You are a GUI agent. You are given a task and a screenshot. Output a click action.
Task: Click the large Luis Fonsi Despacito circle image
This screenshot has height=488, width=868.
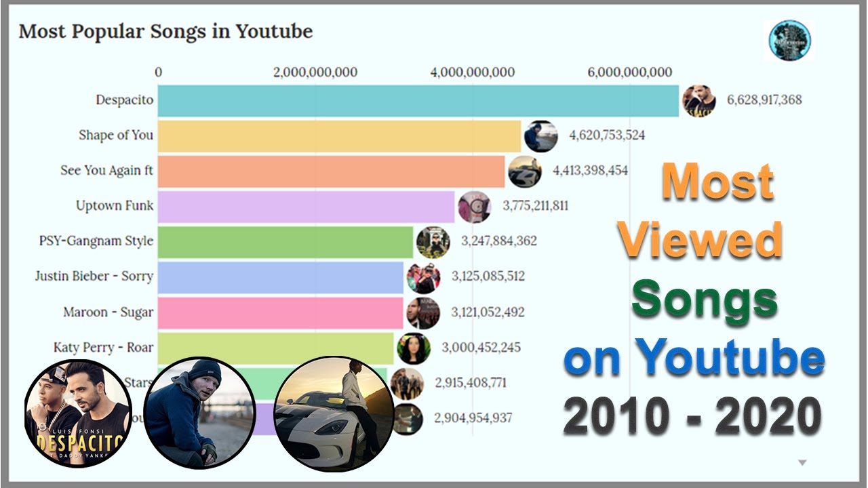[x=77, y=415]
